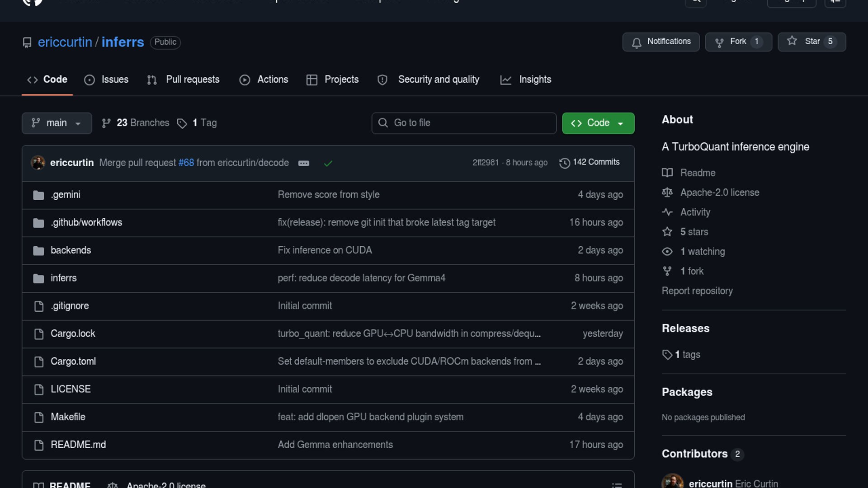The image size is (868, 488).
Task: Expand the green Code dropdown
Action: 598,123
